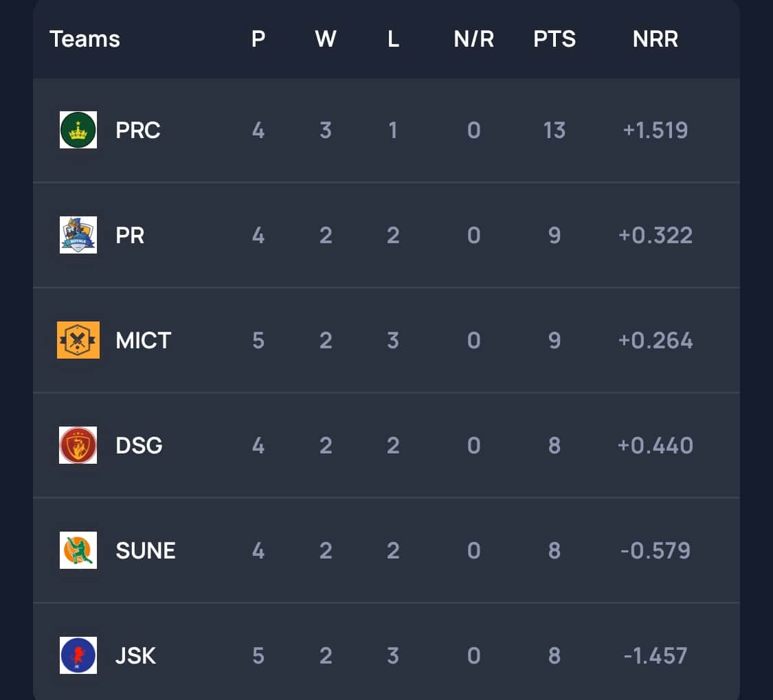
Task: Click the PR team name
Action: [131, 235]
